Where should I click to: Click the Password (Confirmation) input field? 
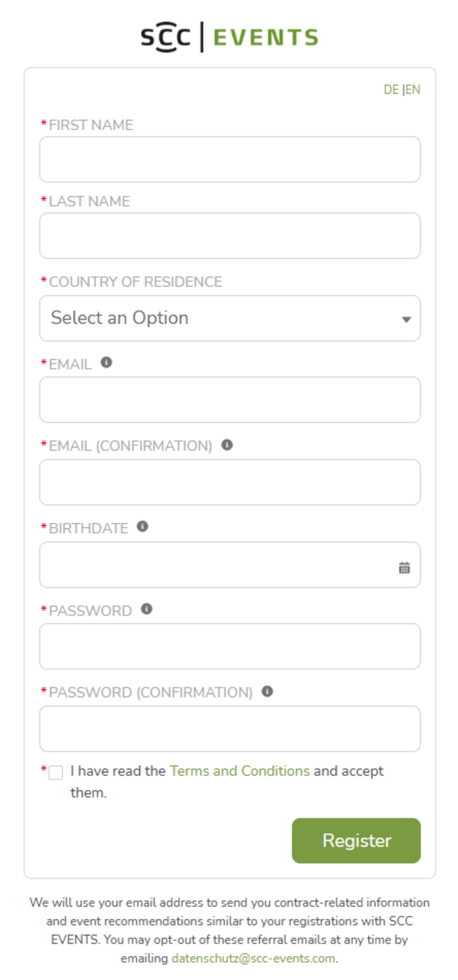(x=229, y=729)
